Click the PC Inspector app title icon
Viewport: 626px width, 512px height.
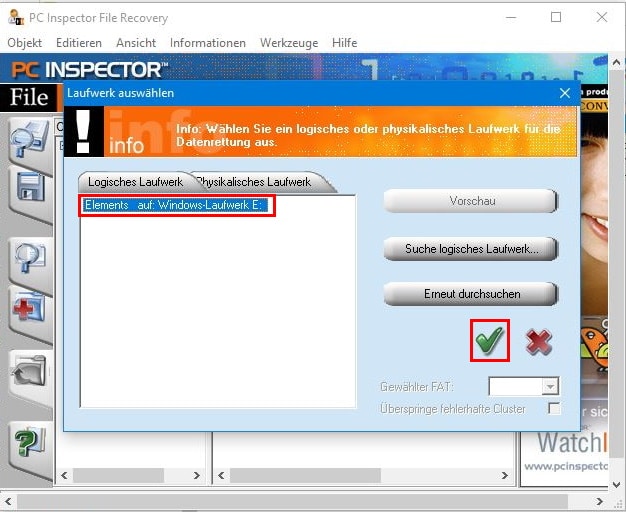tap(16, 18)
